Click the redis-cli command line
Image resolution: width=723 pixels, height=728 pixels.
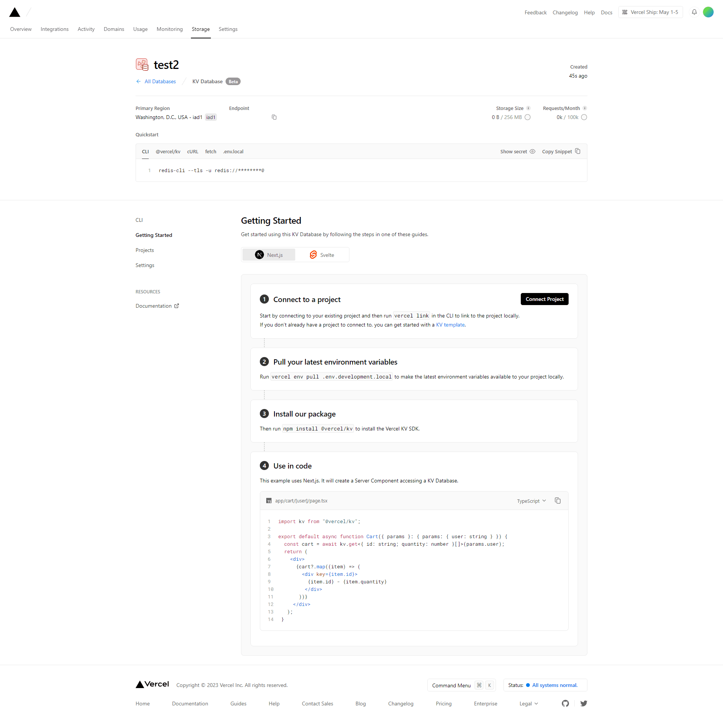coord(211,170)
